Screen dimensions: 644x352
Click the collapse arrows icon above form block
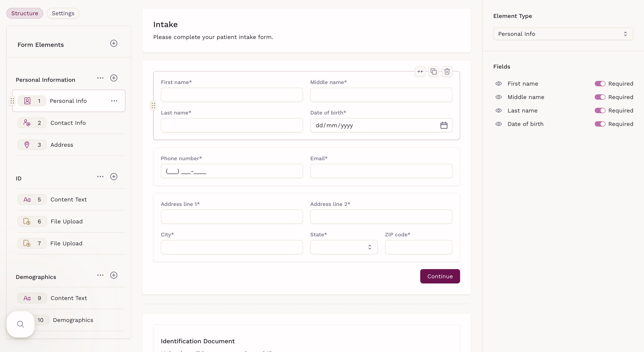coord(420,71)
